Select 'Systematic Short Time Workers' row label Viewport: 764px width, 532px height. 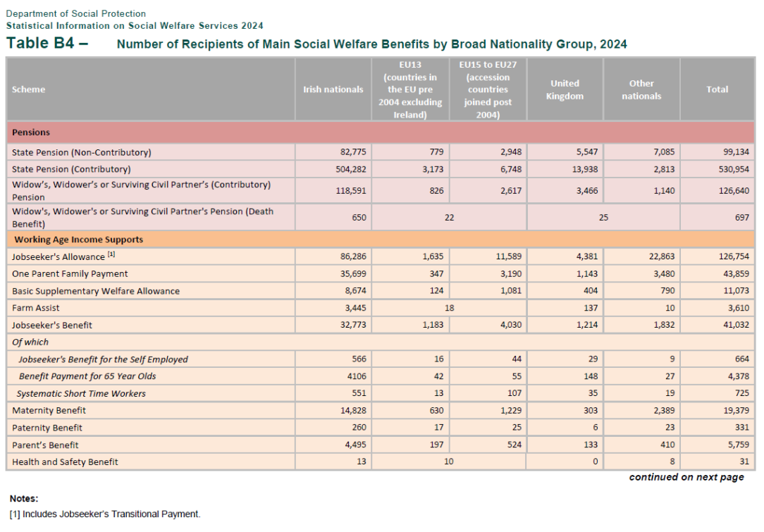coord(81,394)
